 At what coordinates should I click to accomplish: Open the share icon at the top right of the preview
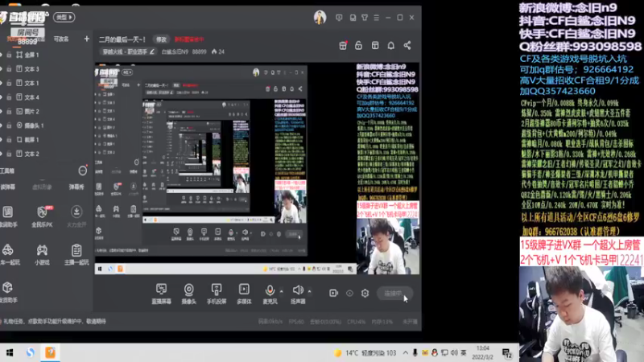[x=407, y=46]
